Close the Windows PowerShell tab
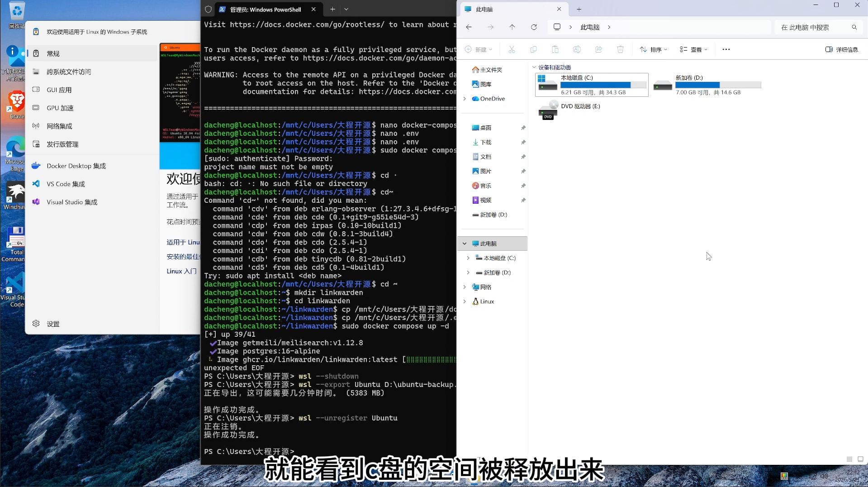This screenshot has width=868, height=487. click(x=313, y=9)
